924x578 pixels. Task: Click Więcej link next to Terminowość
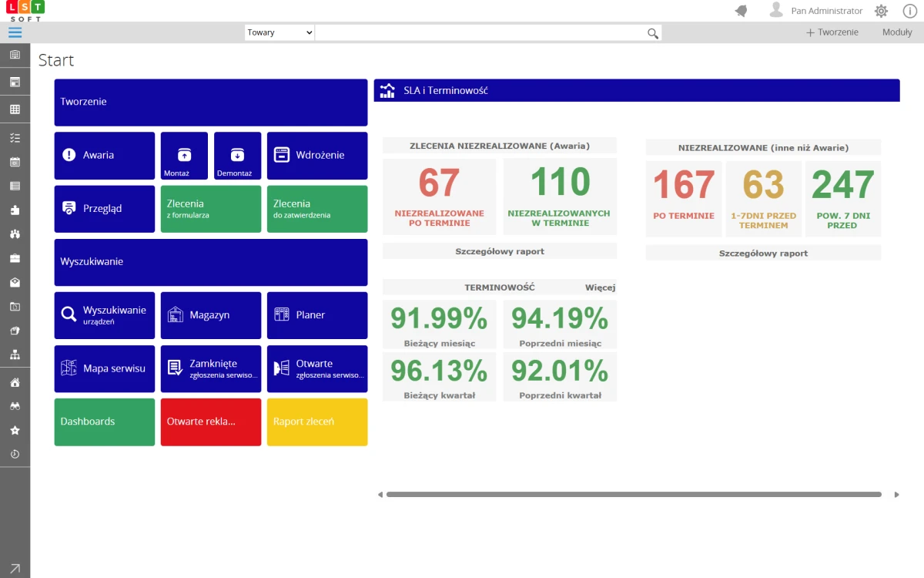[x=600, y=287]
